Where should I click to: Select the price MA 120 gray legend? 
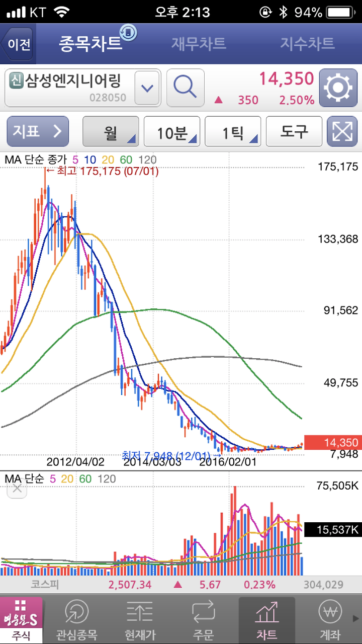coord(147,160)
